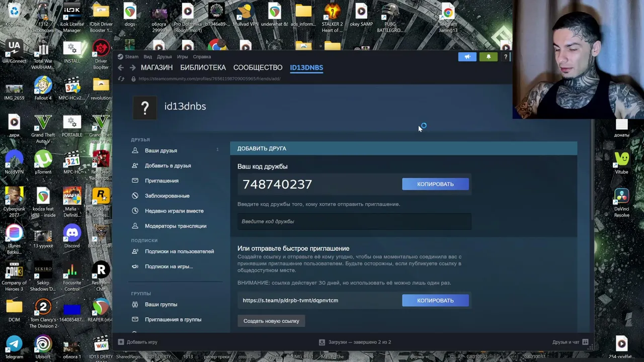
Task: Click Создать новую ссылку button
Action: pyautogui.click(x=271, y=321)
